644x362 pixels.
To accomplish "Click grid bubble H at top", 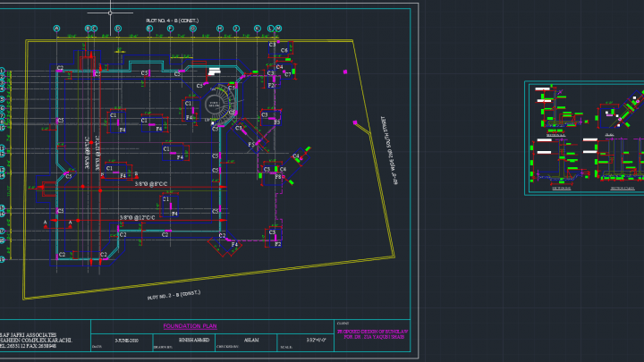I will pyautogui.click(x=220, y=29).
